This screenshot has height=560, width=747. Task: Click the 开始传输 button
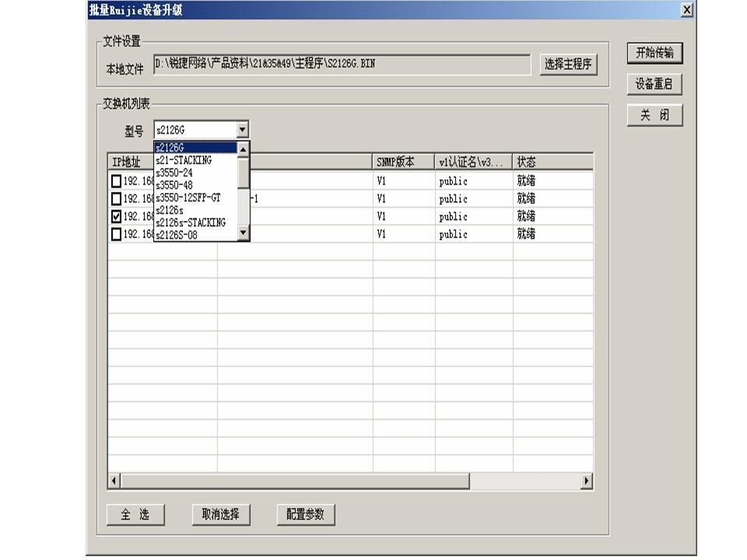pyautogui.click(x=654, y=53)
